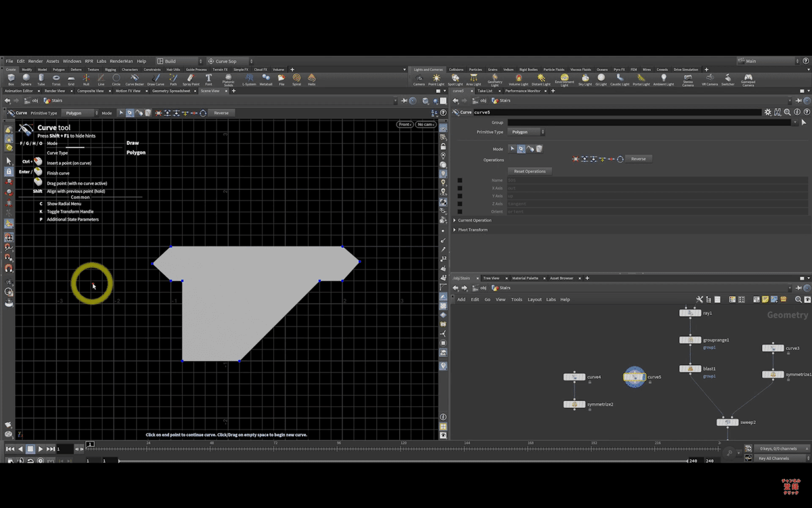Click the Null shelf tool
The height and width of the screenshot is (508, 812).
tap(86, 80)
